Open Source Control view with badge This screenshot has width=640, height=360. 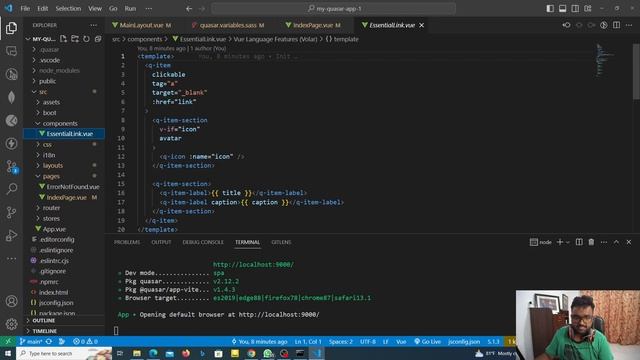click(11, 167)
